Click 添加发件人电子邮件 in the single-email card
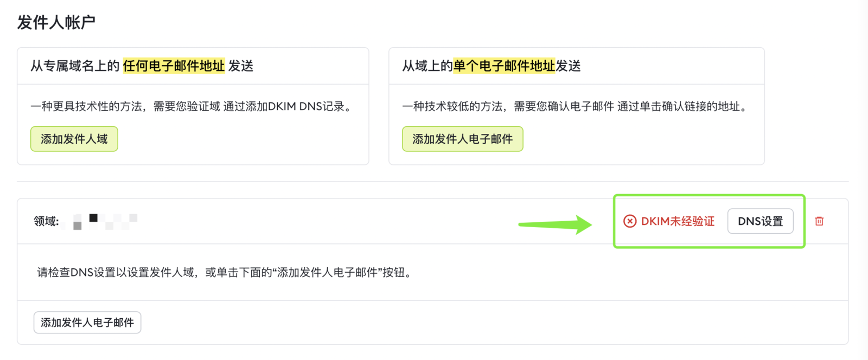The height and width of the screenshot is (360, 868). point(462,139)
